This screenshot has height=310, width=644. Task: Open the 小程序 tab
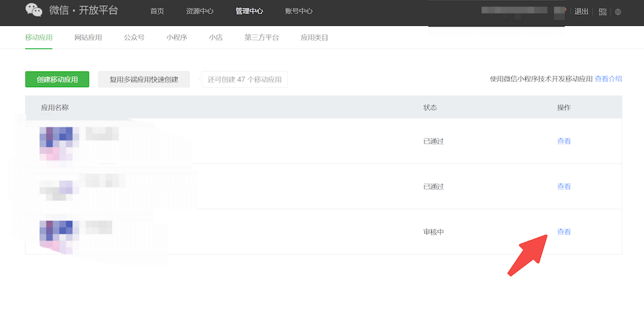point(176,38)
